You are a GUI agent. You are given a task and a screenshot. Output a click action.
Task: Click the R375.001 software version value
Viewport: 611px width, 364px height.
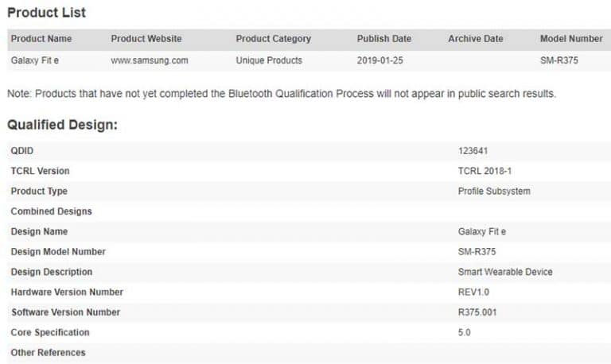pos(477,312)
